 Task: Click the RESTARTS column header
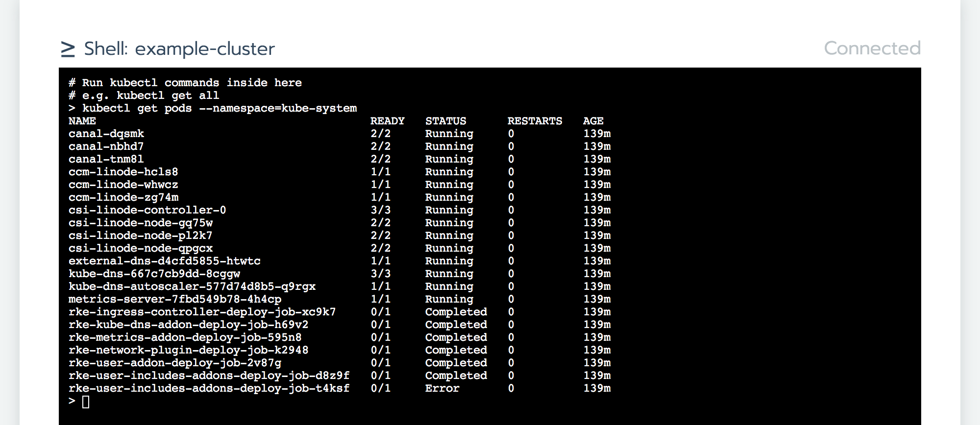point(535,121)
